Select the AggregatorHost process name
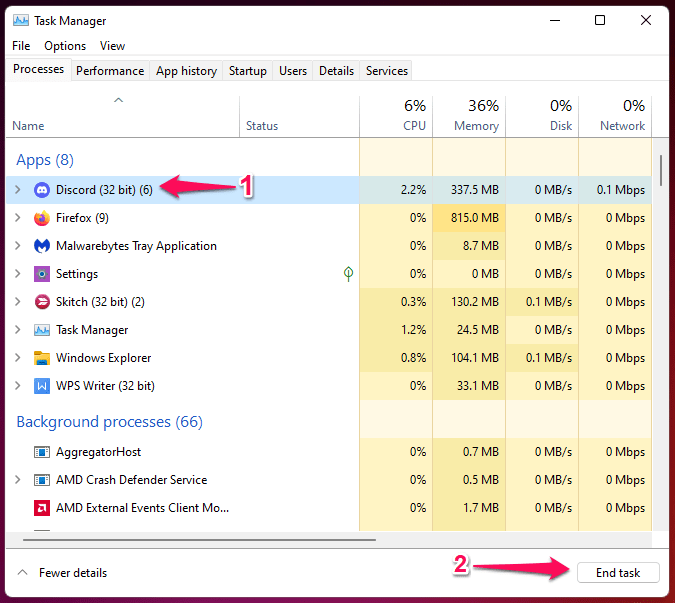The width and height of the screenshot is (675, 603). [98, 452]
